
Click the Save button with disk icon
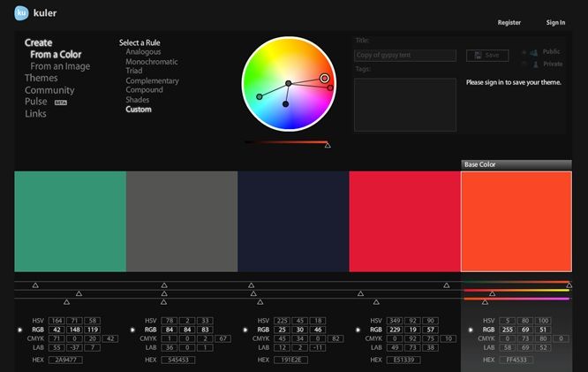tap(486, 55)
